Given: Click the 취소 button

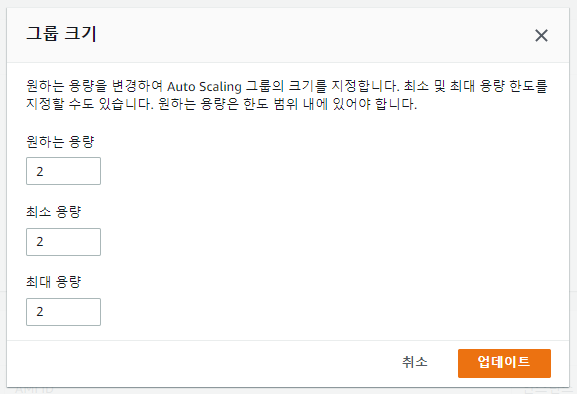Looking at the screenshot, I should point(415,362).
